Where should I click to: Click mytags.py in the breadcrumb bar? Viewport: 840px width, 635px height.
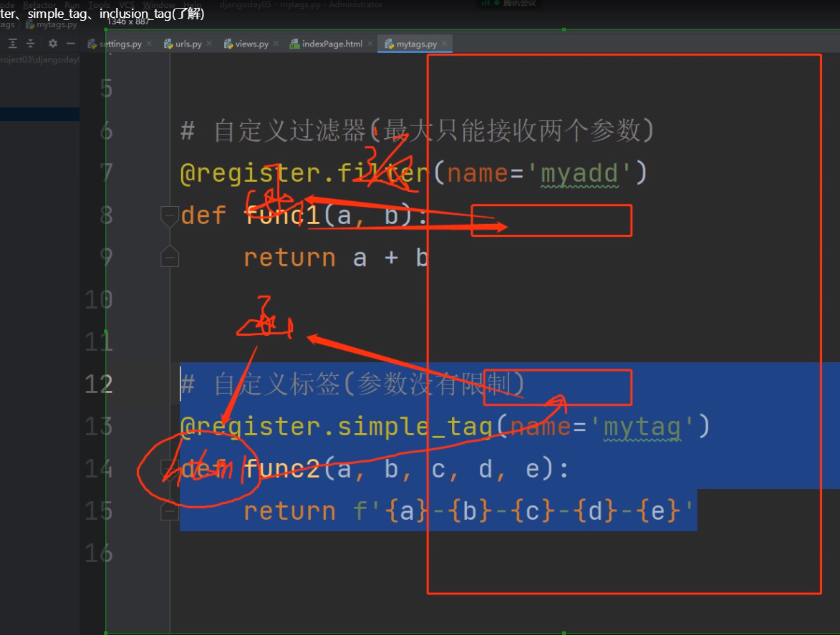52,24
